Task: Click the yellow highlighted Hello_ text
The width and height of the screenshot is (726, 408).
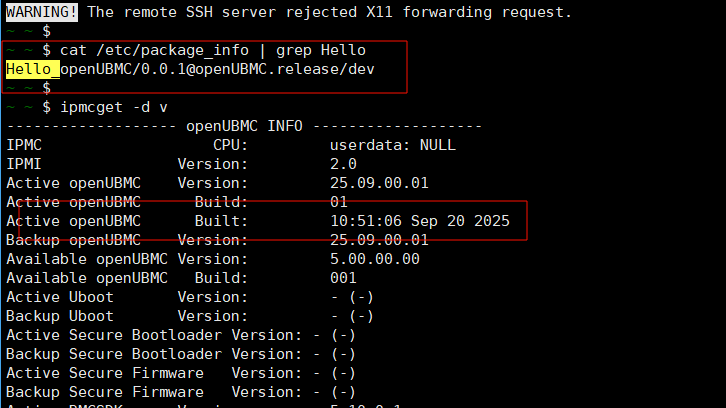Action: [32, 69]
